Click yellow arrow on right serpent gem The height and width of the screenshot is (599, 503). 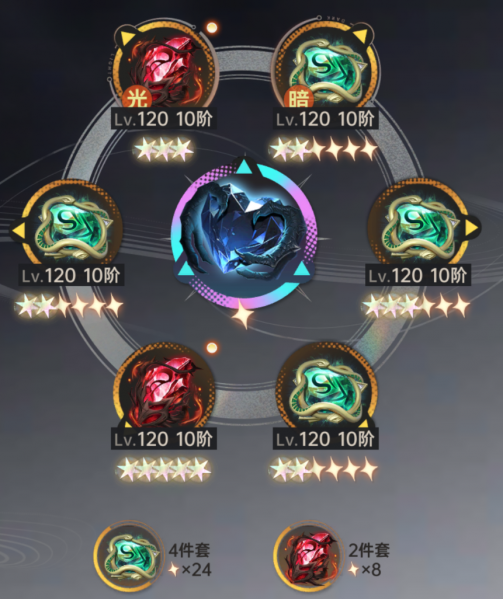[472, 228]
